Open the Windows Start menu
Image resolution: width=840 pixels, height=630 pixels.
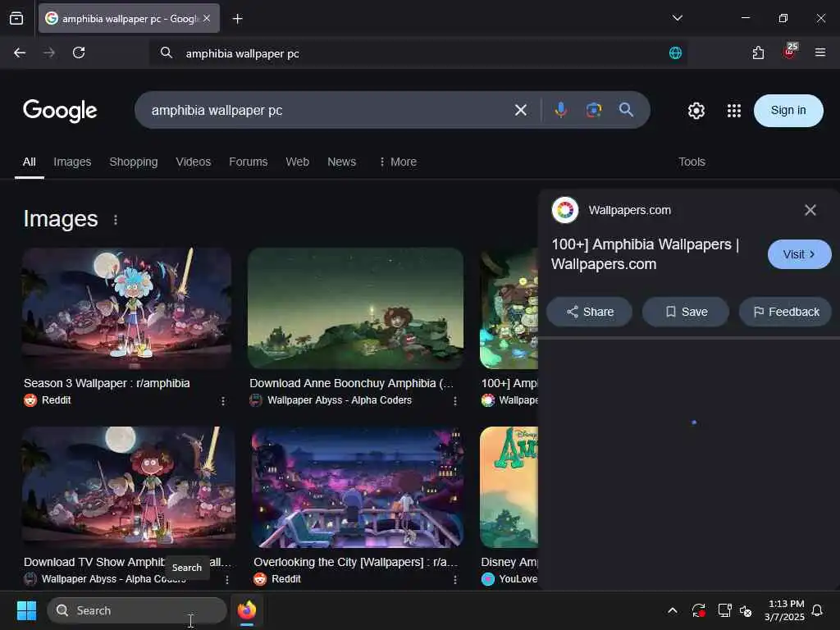(26, 610)
